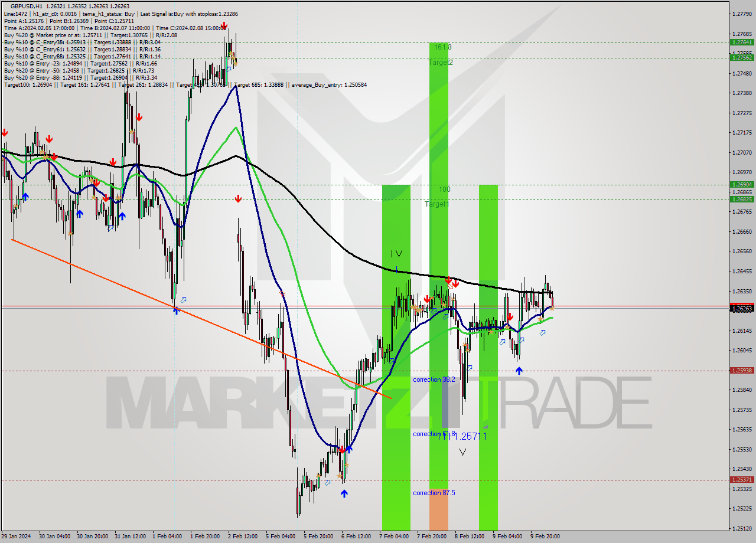Click the green 1.26825 price tag
This screenshot has width=756, height=543.
[x=742, y=199]
